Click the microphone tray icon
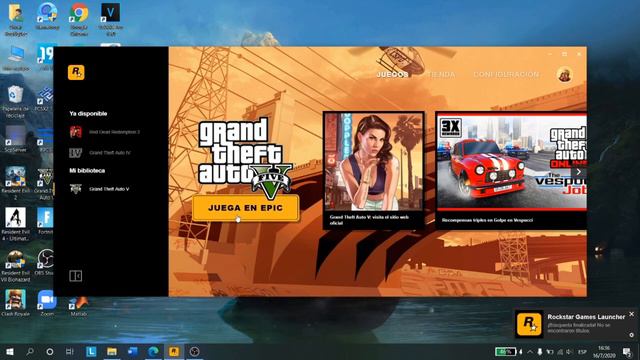The image size is (640, 360). (540, 351)
